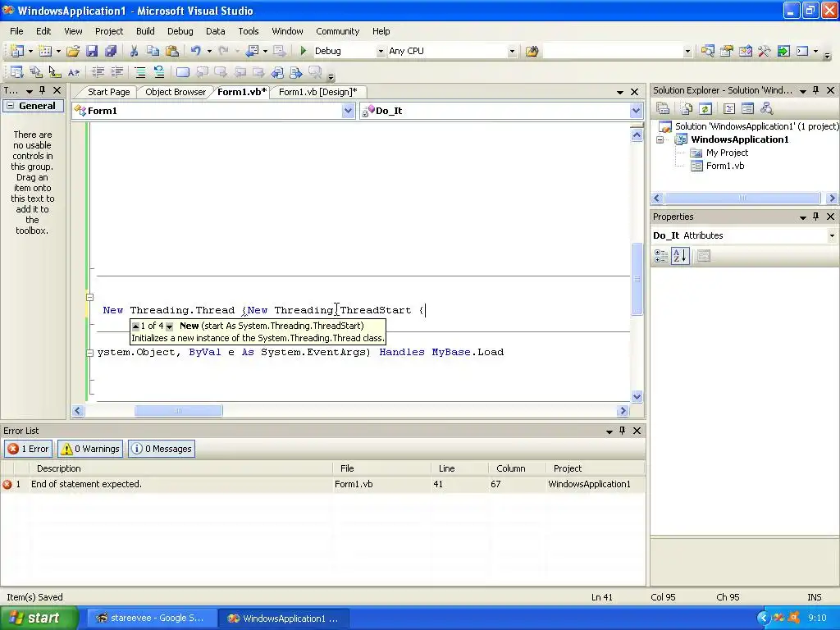
Task: Select the End of statement expected error
Action: tap(322, 484)
